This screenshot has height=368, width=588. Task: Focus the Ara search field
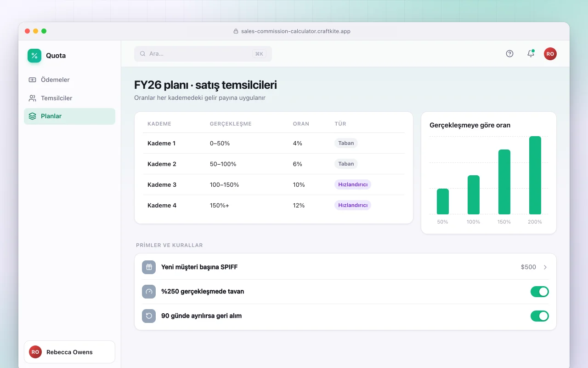click(203, 54)
